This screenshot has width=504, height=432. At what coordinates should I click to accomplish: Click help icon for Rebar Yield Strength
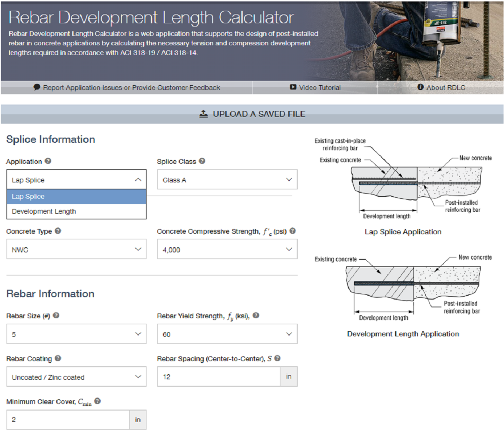[256, 315]
